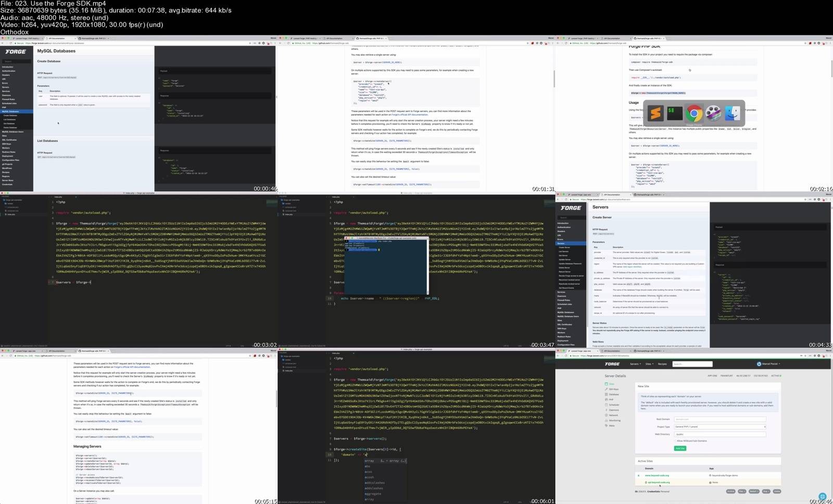Open Recipes in the Forge top navigation

tap(662, 364)
